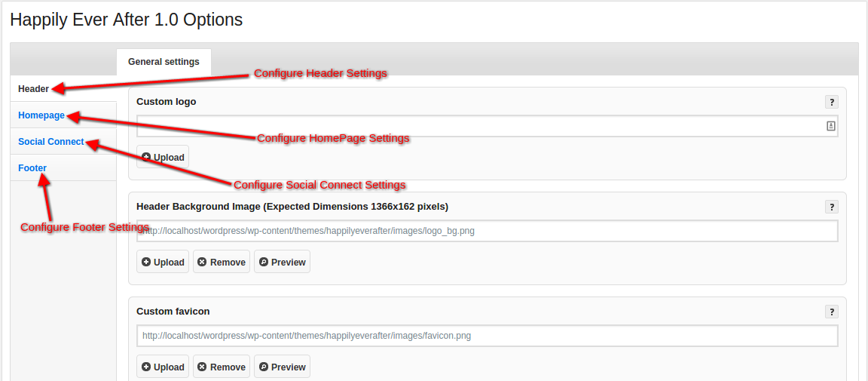Switch to the Homepage settings section
Viewport: 868px width, 381px height.
pyautogui.click(x=41, y=115)
